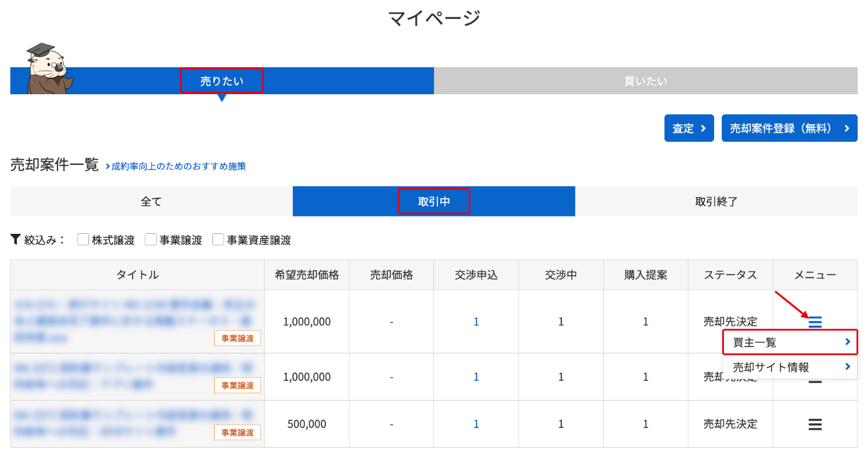868x454 pixels.
Task: Click the ステータス column header
Action: tap(730, 275)
